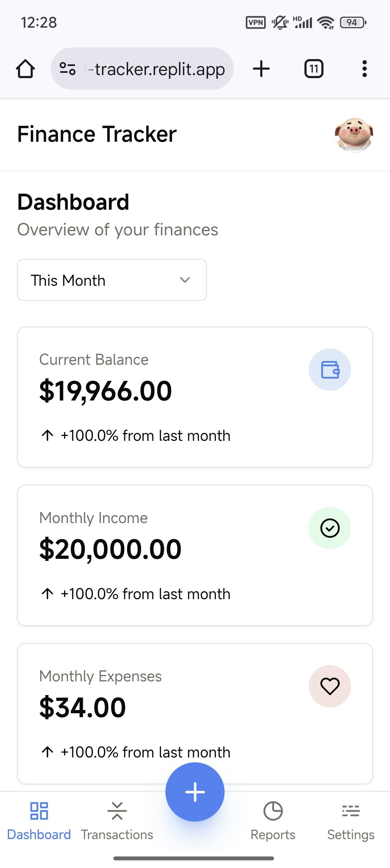Click the wallet icon on Current Balance
The image size is (390, 868).
330,370
